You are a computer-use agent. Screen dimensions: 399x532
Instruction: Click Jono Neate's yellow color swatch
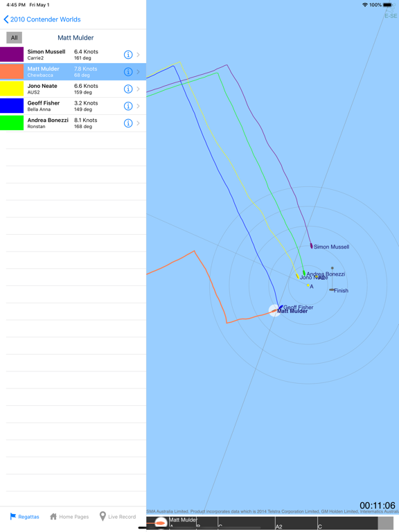[12, 89]
